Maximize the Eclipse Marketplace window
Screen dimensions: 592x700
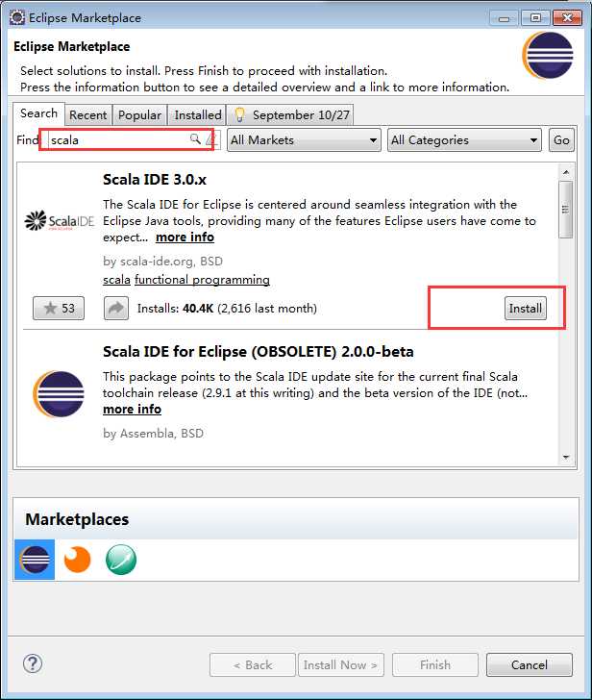[536, 18]
